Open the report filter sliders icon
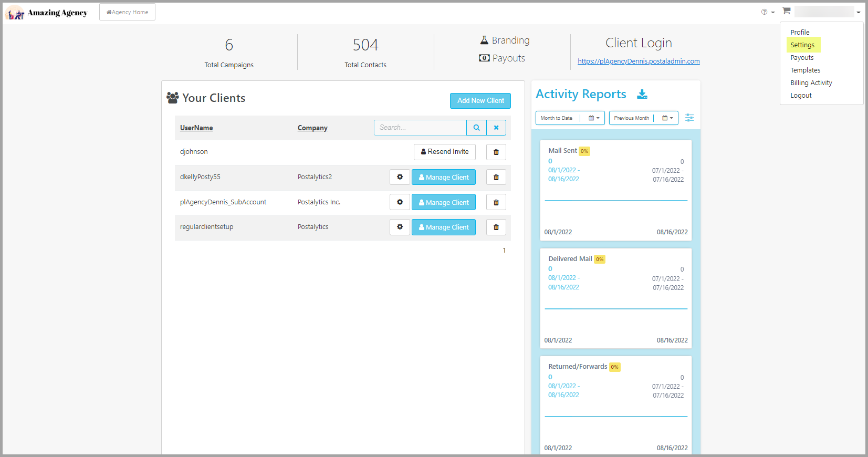The image size is (868, 457). coord(689,118)
